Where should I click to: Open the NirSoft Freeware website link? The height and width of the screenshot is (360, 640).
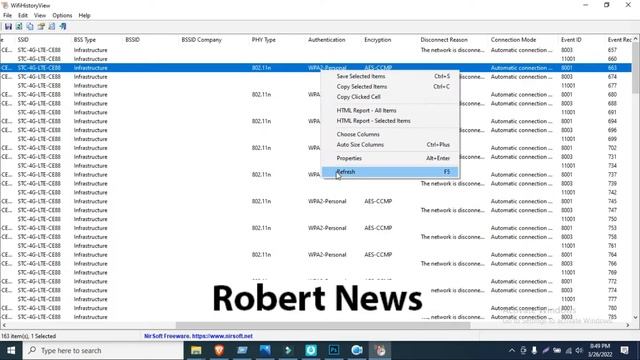click(x=198, y=336)
